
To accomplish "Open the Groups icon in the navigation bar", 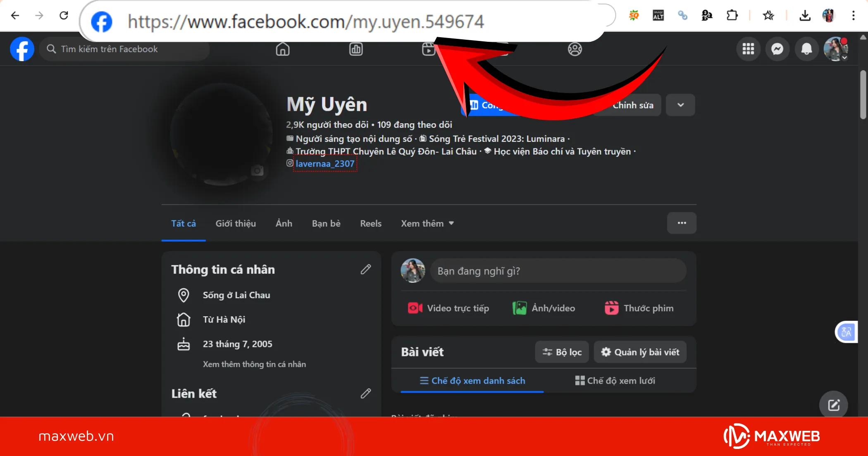I will [x=575, y=49].
